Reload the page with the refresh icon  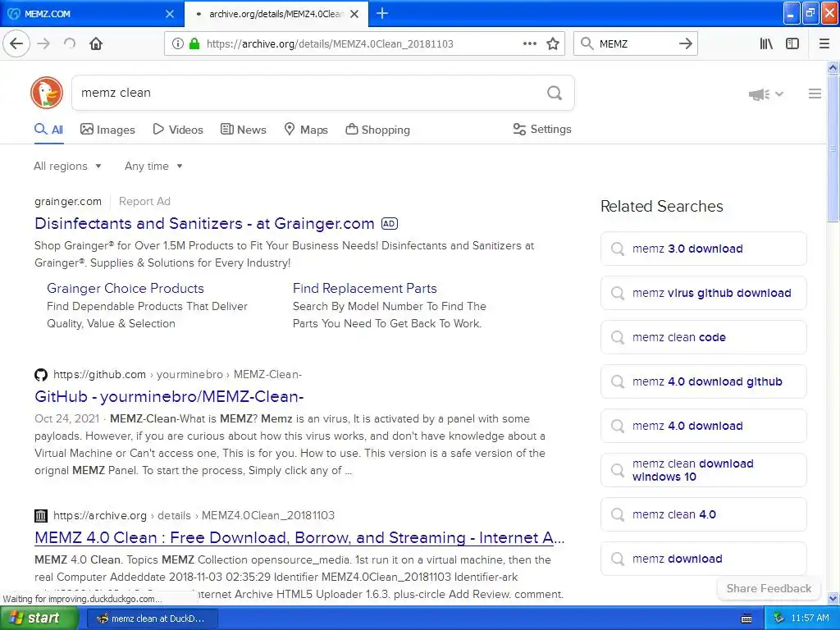(x=70, y=43)
